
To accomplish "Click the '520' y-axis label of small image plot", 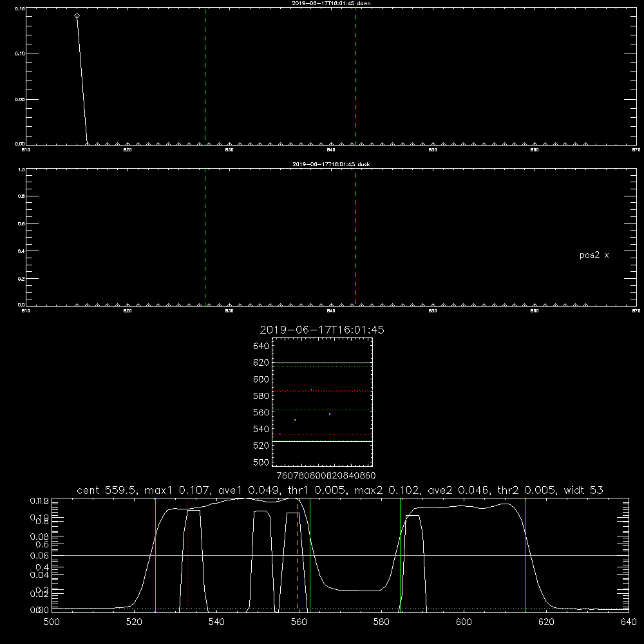I will [x=261, y=446].
